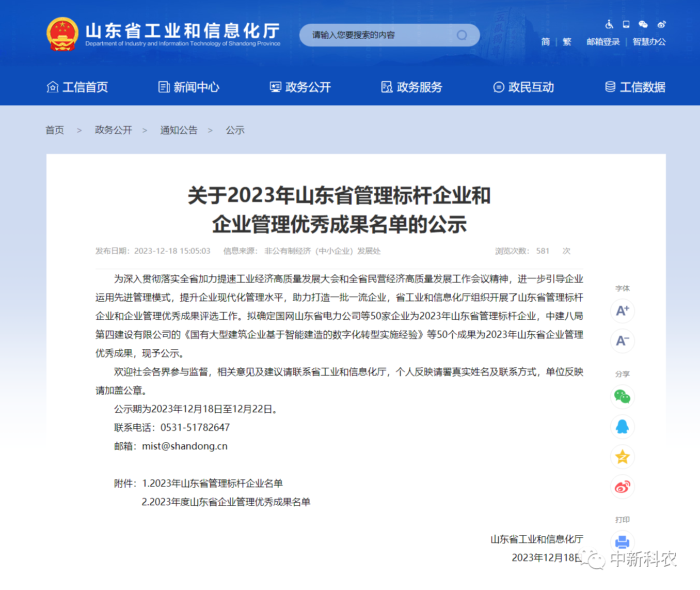Click the search magnifier icon
The image size is (700, 590).
tap(462, 35)
